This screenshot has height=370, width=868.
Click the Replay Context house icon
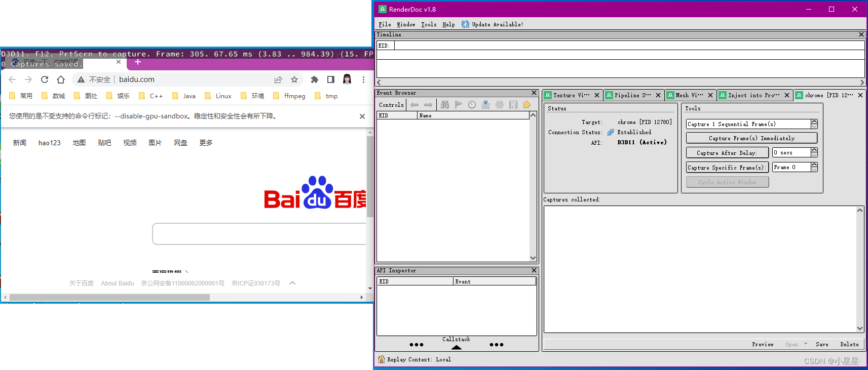pyautogui.click(x=381, y=359)
